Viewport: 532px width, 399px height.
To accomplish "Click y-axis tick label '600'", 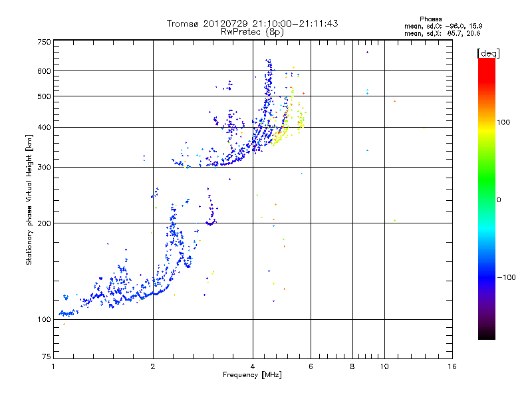I will 44,71.
